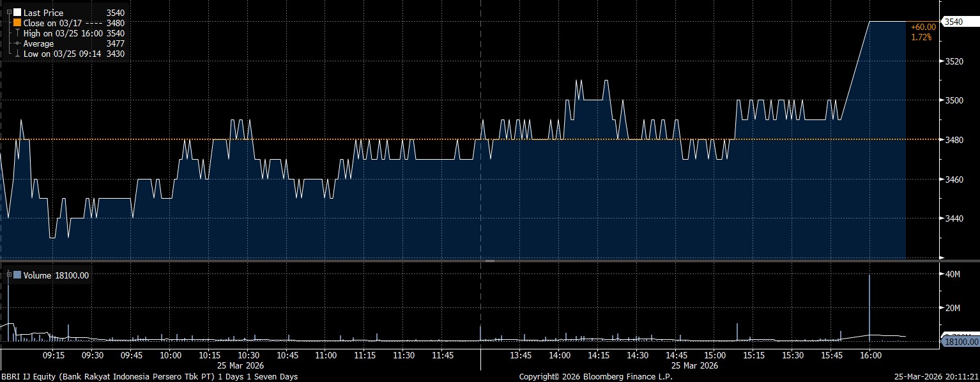Click the orange Close on 03/17 swatch
Screen dimensions: 980x382
(x=17, y=23)
